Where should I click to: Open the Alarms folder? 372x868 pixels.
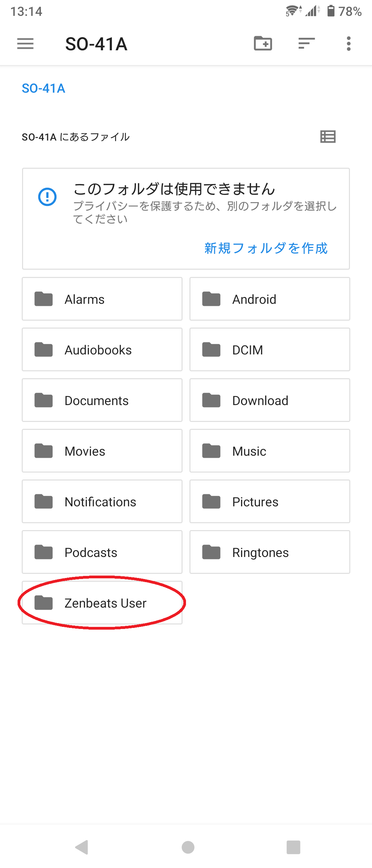point(102,299)
